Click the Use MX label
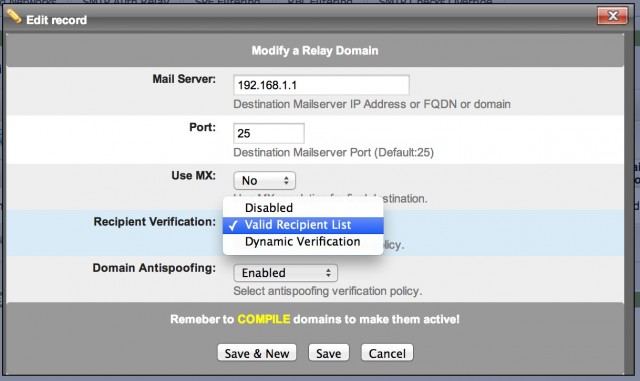Screen dimensions: 640x381 tap(193, 176)
